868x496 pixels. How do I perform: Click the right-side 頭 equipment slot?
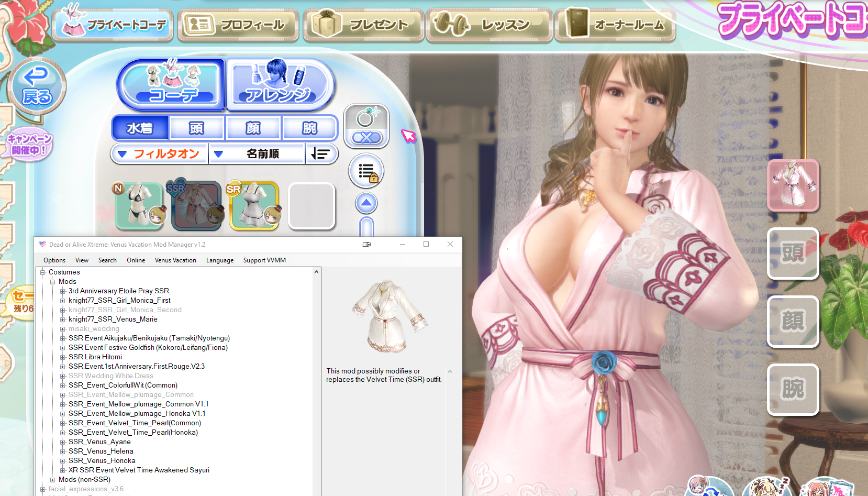pos(793,253)
